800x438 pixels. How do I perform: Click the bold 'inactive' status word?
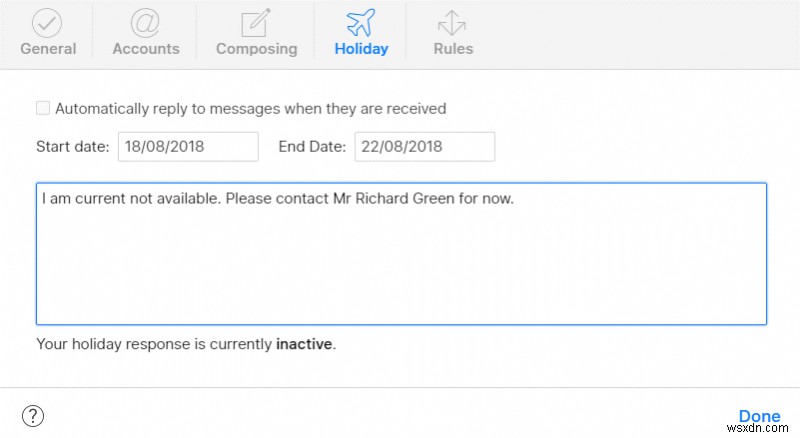click(x=303, y=344)
